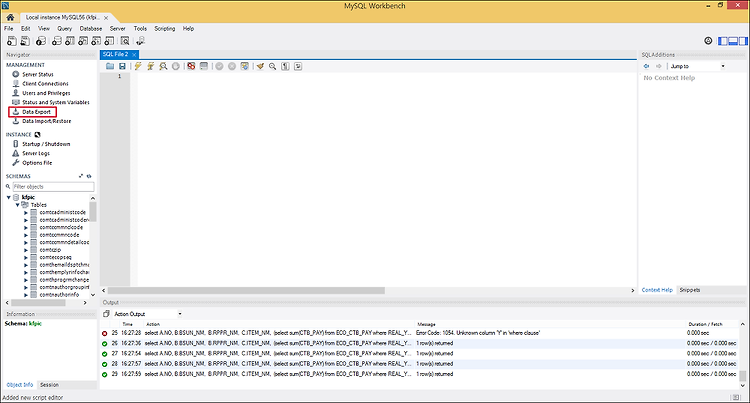Execute the script with the lightning bolt
The width and height of the screenshot is (750, 403).
pos(138,66)
